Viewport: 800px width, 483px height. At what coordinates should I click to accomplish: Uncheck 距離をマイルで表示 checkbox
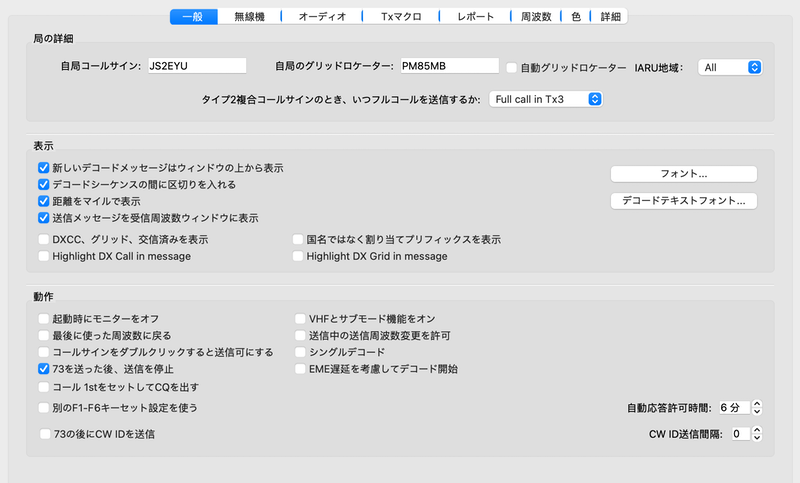tap(44, 201)
